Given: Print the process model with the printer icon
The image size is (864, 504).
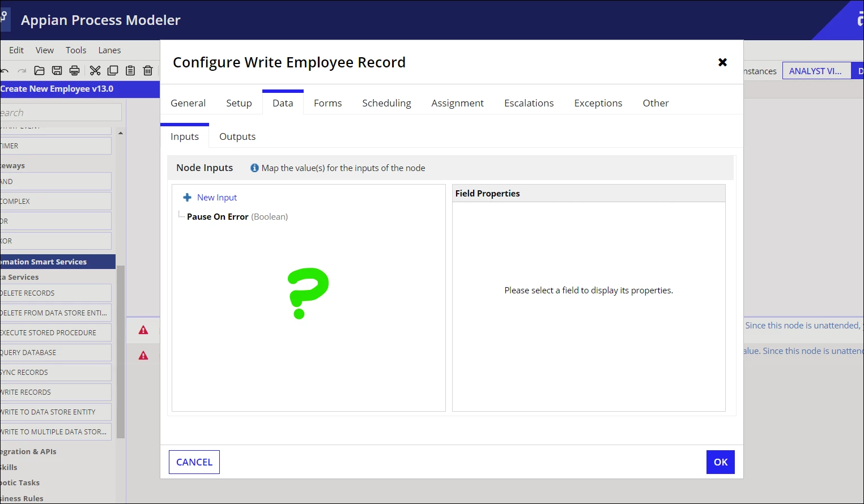Looking at the screenshot, I should pyautogui.click(x=74, y=71).
